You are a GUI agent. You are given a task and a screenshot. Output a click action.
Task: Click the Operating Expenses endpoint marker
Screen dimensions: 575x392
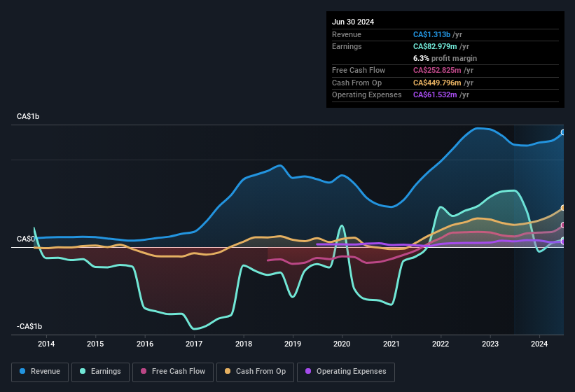point(563,241)
